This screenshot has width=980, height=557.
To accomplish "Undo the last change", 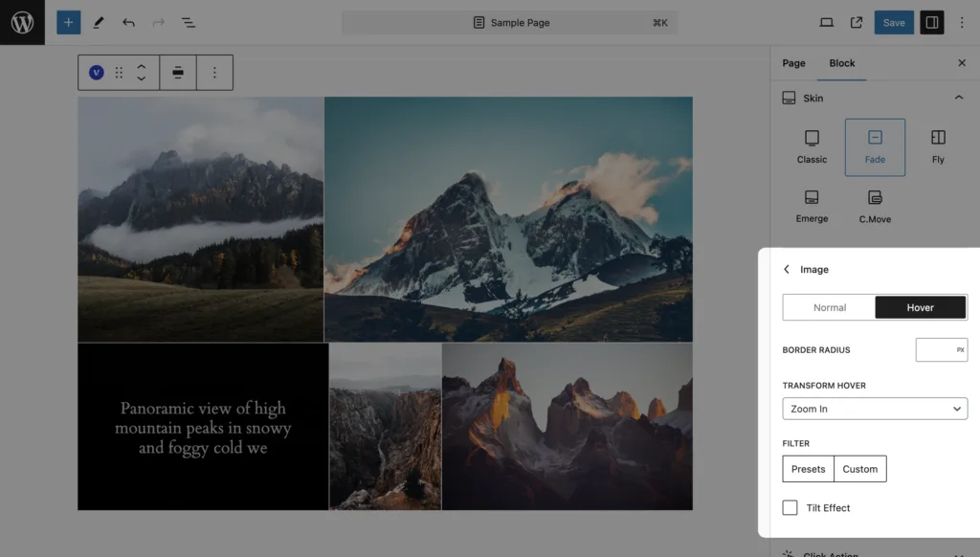I will 128,23.
